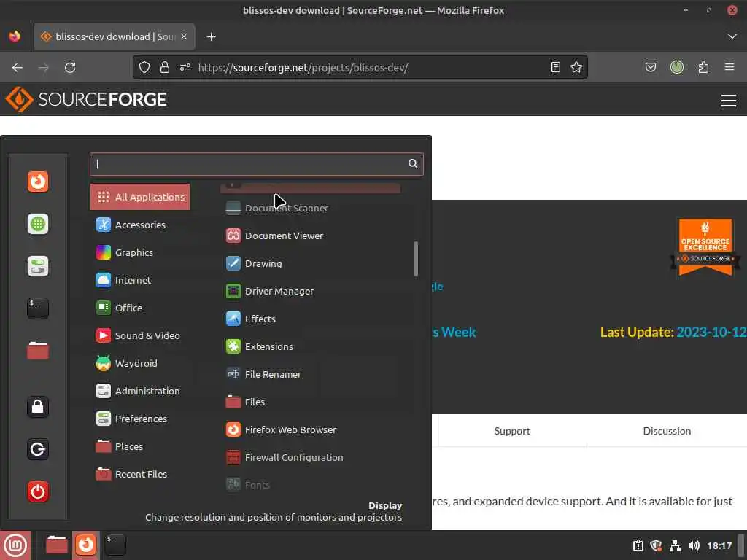Switch to Firefox in the taskbar

click(x=86, y=545)
